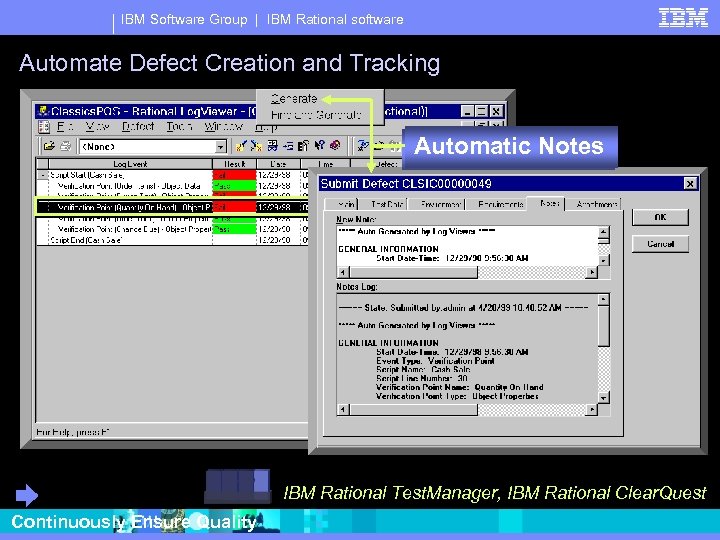Click the Date column header
The height and width of the screenshot is (540, 720).
(x=278, y=164)
